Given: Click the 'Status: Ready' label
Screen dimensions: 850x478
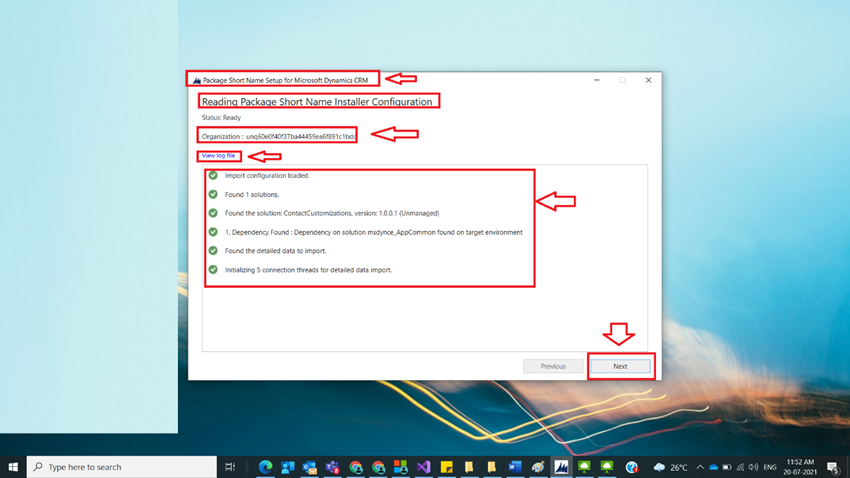Looking at the screenshot, I should (221, 118).
